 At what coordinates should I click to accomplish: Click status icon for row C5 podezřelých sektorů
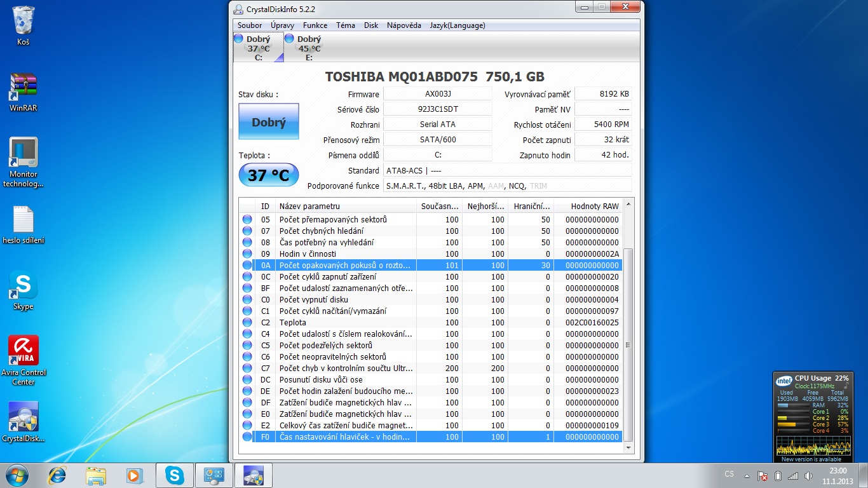[247, 345]
